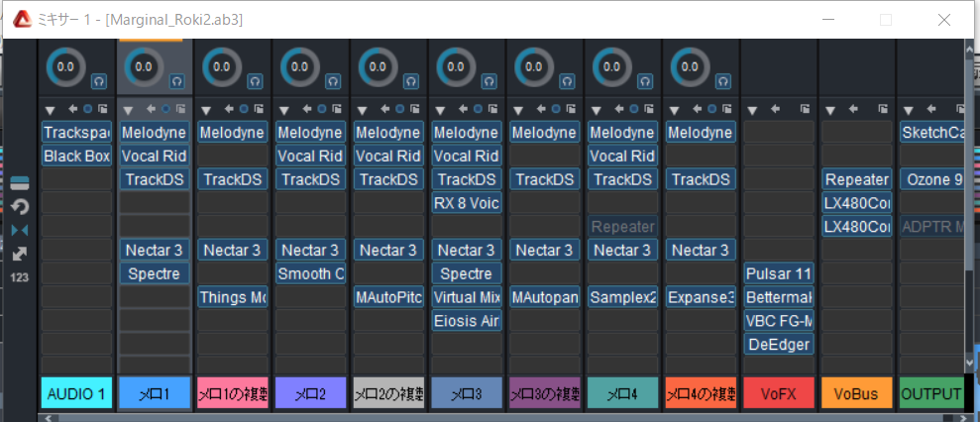Click the copy-windows icon on メロ3 strip
Image resolution: width=980 pixels, height=422 pixels.
(493, 109)
